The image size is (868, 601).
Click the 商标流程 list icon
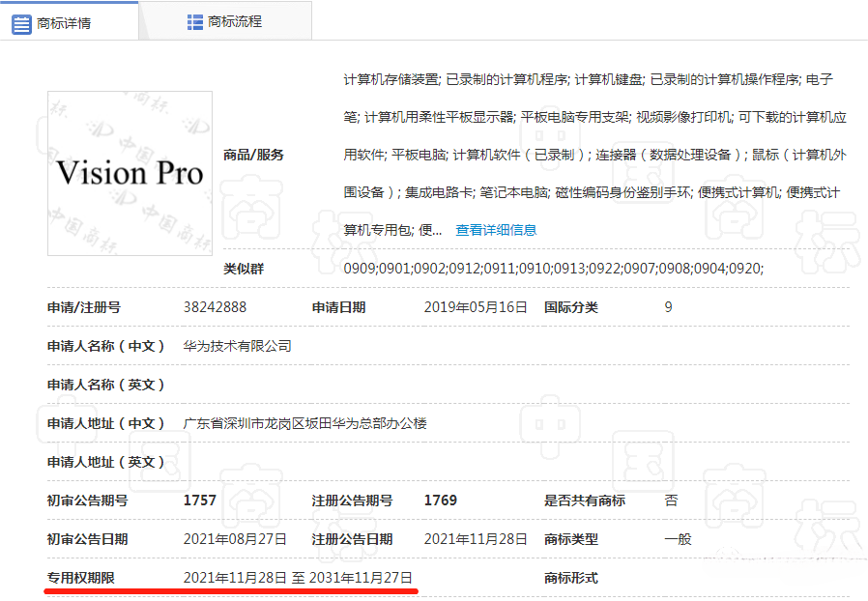point(195,22)
